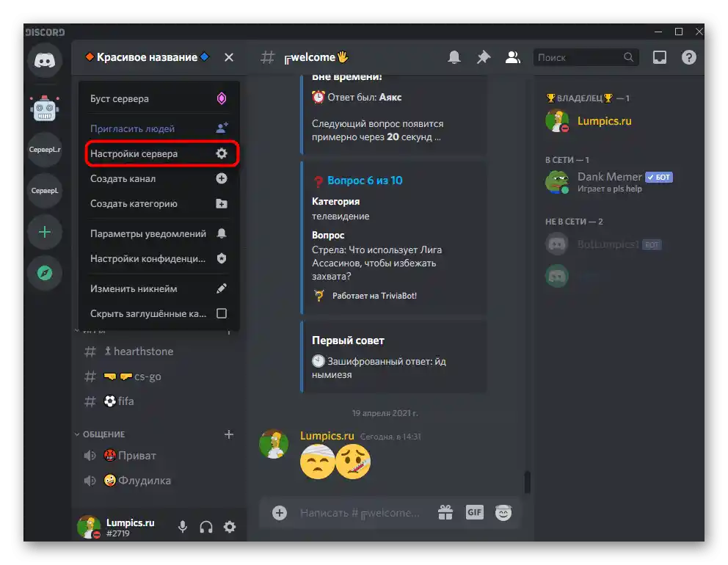Click the Серверl.r server icon

coord(45,150)
